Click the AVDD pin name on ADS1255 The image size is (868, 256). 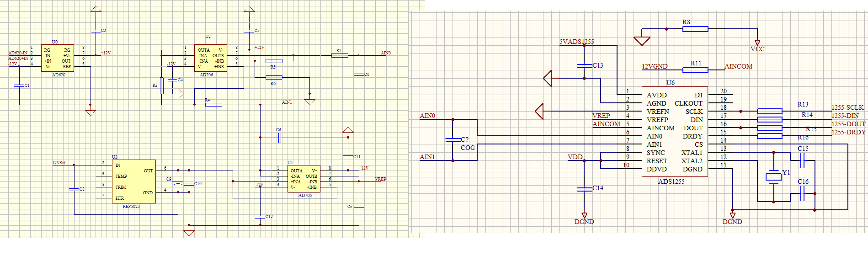pyautogui.click(x=657, y=95)
